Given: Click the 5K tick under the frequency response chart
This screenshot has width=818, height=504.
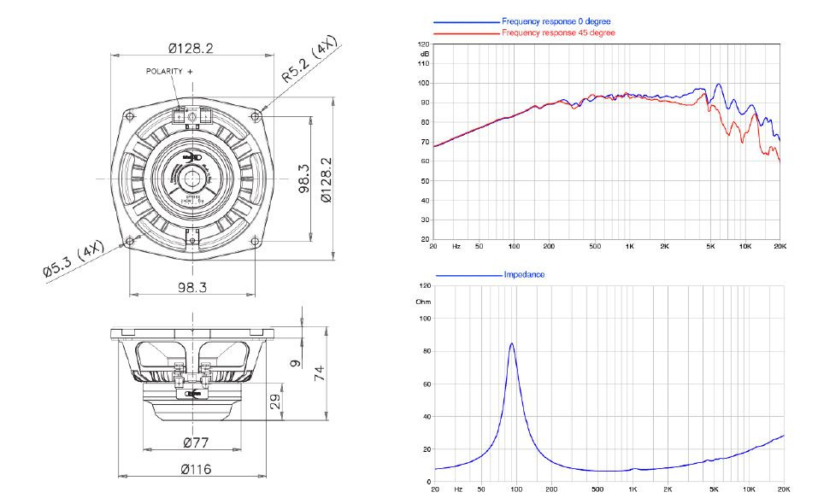Looking at the screenshot, I should (710, 246).
